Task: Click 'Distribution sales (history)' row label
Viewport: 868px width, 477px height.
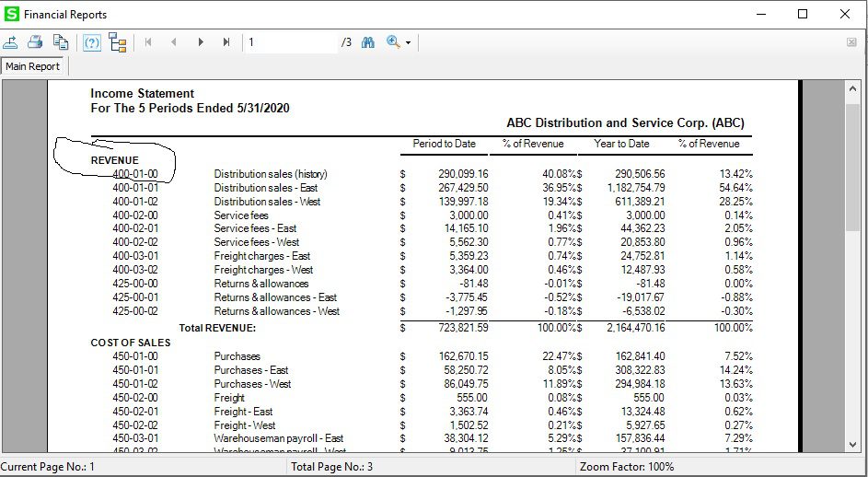Action: pos(271,174)
